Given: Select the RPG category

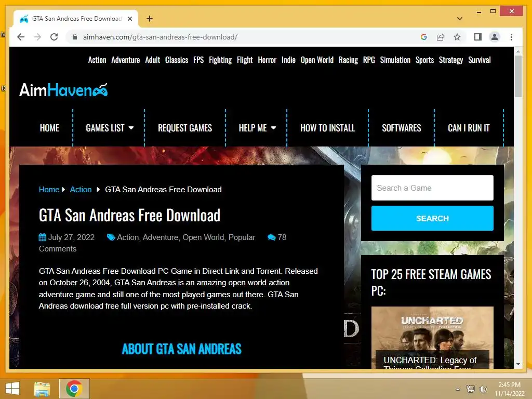Looking at the screenshot, I should (369, 60).
